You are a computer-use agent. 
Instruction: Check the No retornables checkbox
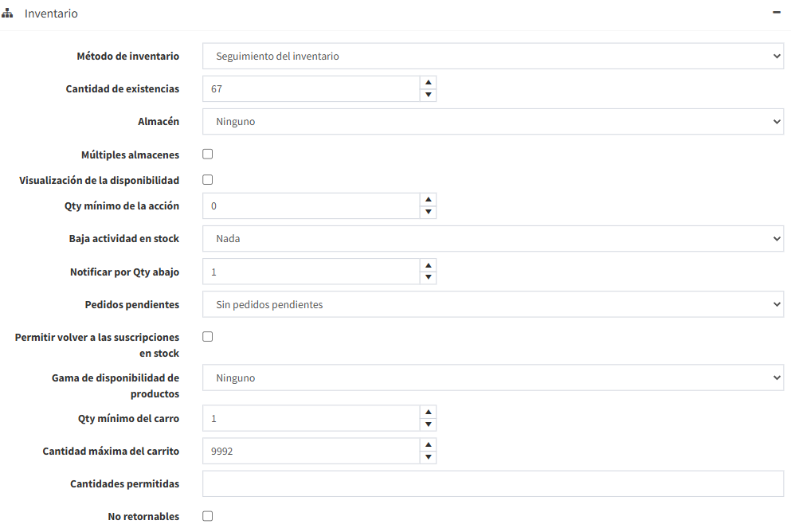(208, 516)
